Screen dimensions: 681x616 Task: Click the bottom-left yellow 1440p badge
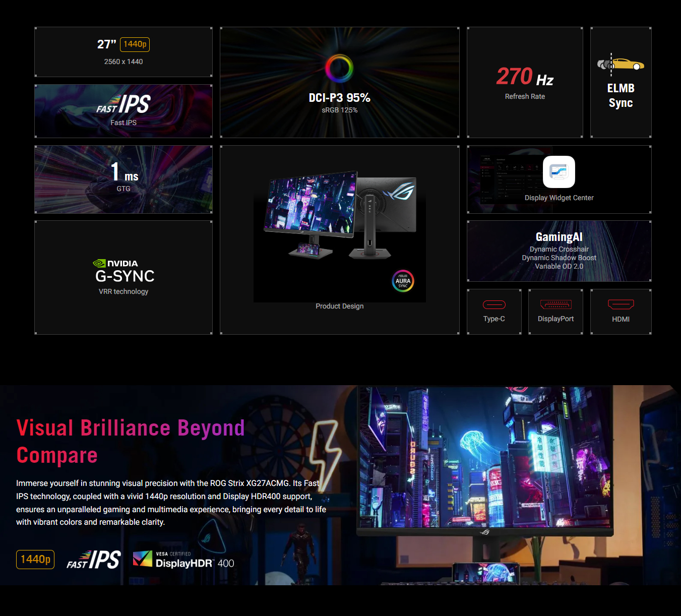click(x=35, y=560)
